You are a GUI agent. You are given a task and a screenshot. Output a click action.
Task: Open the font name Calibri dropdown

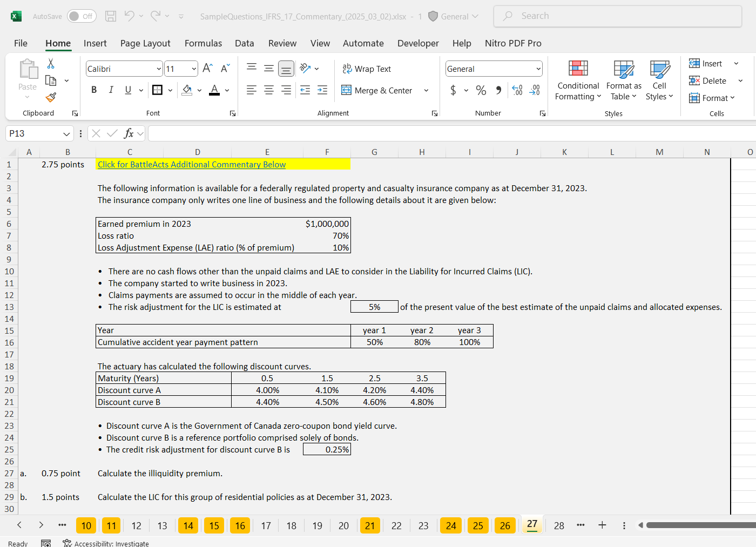[159, 69]
